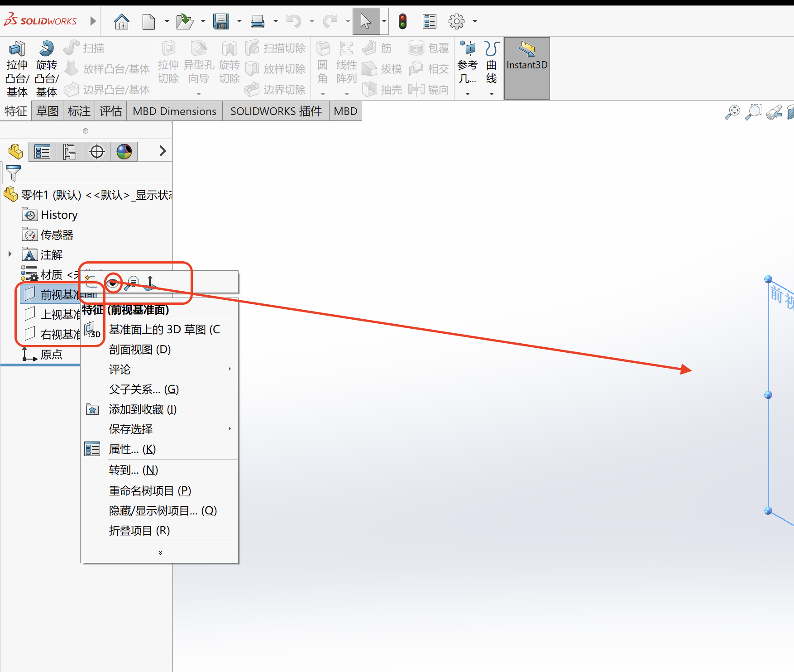The width and height of the screenshot is (794, 672).
Task: Select the Extruded Boss/Base tool (拉伸凸台/基体)
Action: (x=17, y=69)
